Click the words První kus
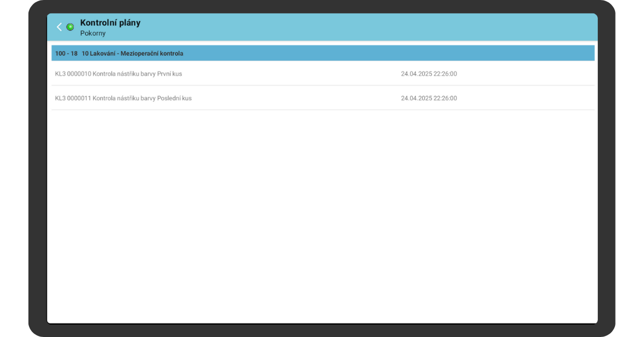Screen dimensions: 644x337 click(x=170, y=74)
